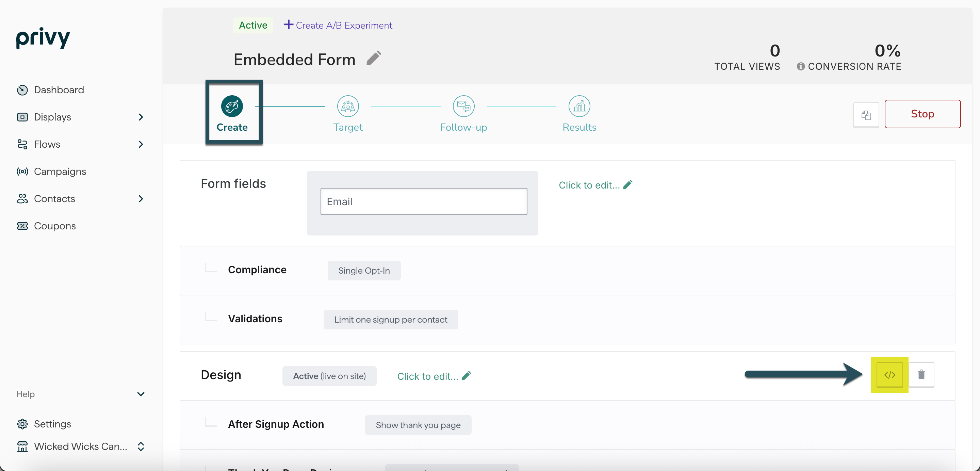Edit the Embedded Form title pencil icon
The width and height of the screenshot is (980, 471).
374,59
